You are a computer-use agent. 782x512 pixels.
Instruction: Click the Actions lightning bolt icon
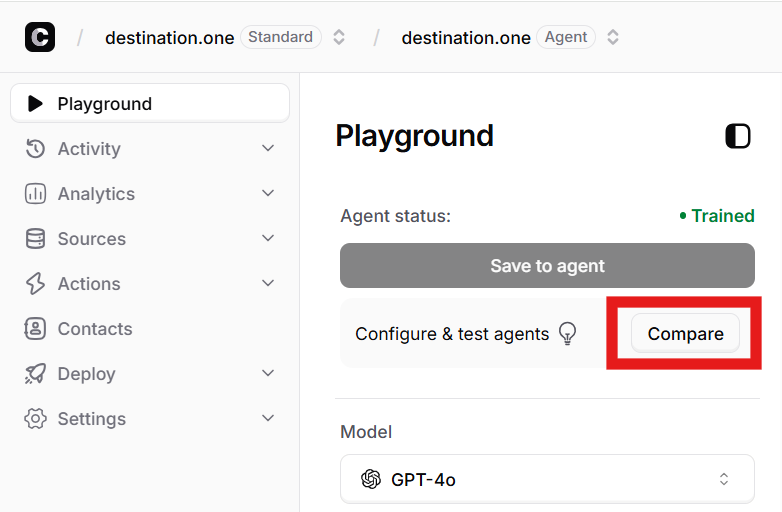35,284
